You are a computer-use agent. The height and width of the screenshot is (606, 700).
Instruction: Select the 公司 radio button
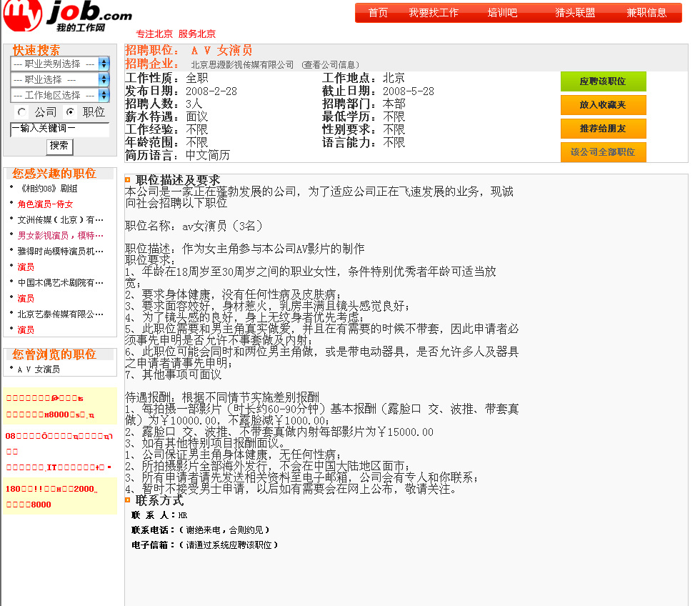pyautogui.click(x=22, y=112)
